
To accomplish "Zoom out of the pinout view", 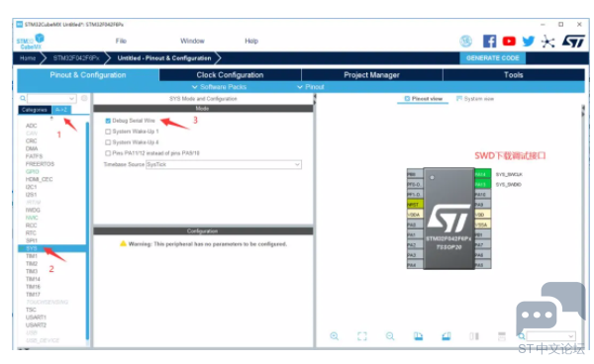I will (390, 336).
